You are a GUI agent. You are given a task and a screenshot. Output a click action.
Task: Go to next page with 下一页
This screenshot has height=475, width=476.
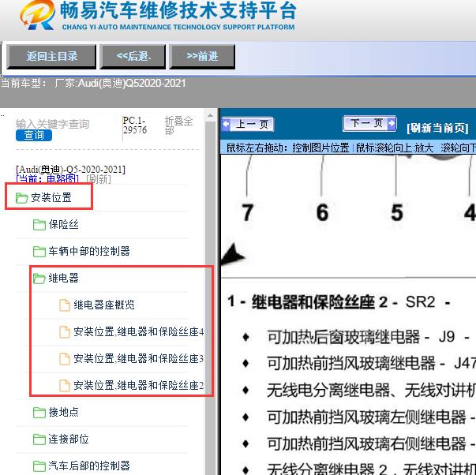(369, 123)
